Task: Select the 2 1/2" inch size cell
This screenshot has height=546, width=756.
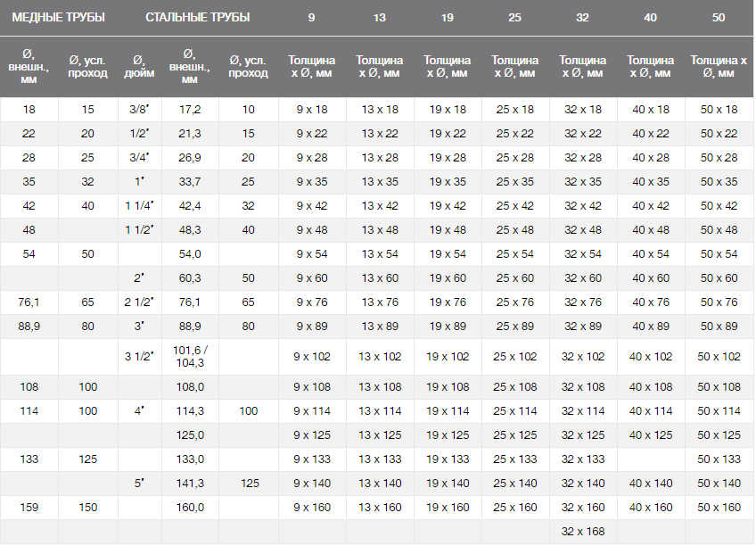Action: coord(138,302)
